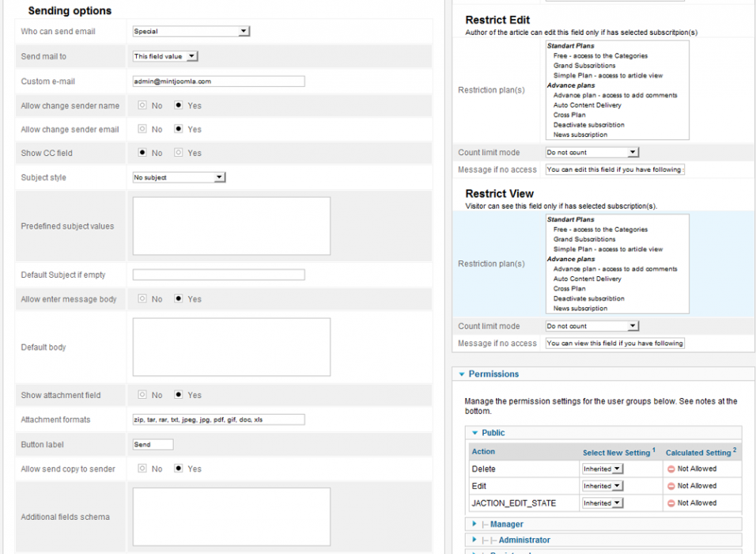Choose No for Show attachment field
Image resolution: width=756 pixels, height=554 pixels.
(x=142, y=395)
